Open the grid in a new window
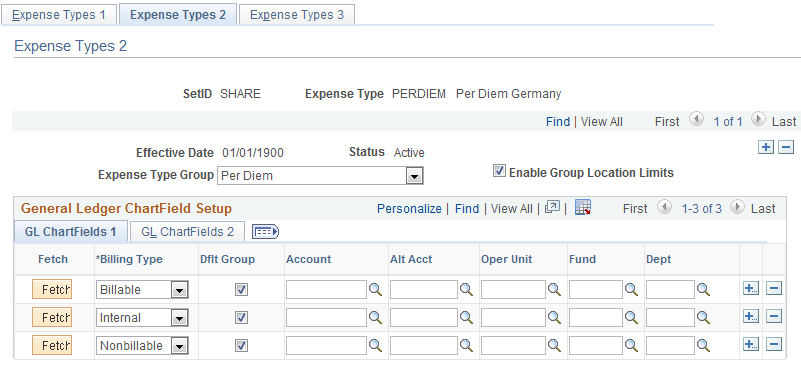 point(552,207)
